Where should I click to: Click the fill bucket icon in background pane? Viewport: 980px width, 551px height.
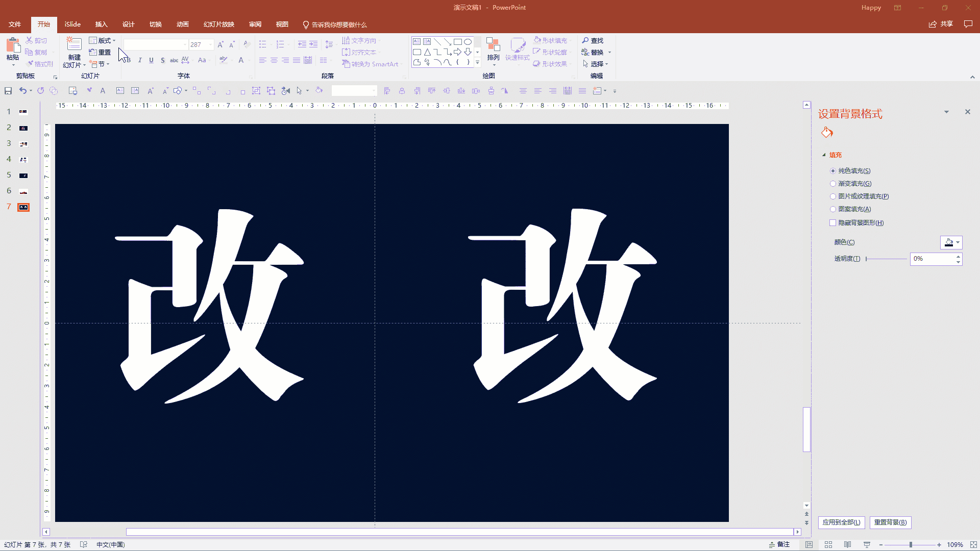(827, 133)
